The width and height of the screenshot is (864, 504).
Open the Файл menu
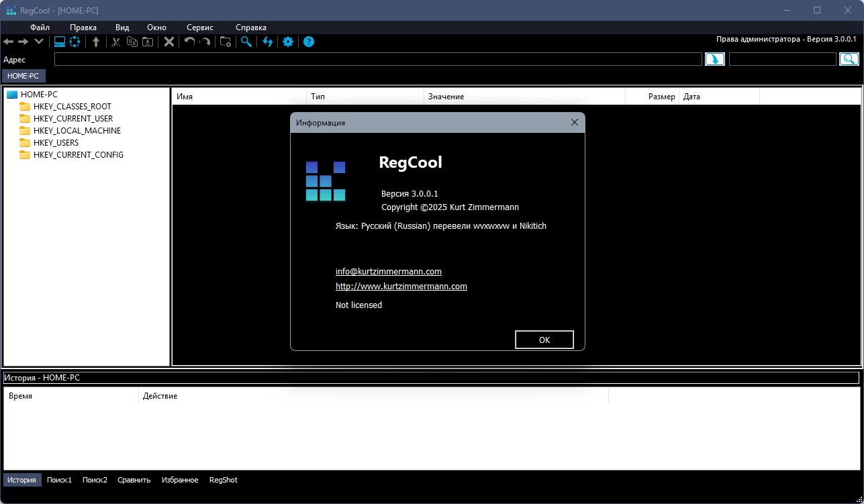pyautogui.click(x=40, y=28)
